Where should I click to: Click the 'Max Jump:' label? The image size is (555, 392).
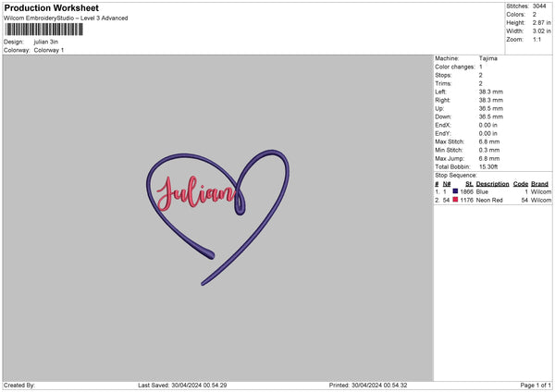(x=450, y=158)
